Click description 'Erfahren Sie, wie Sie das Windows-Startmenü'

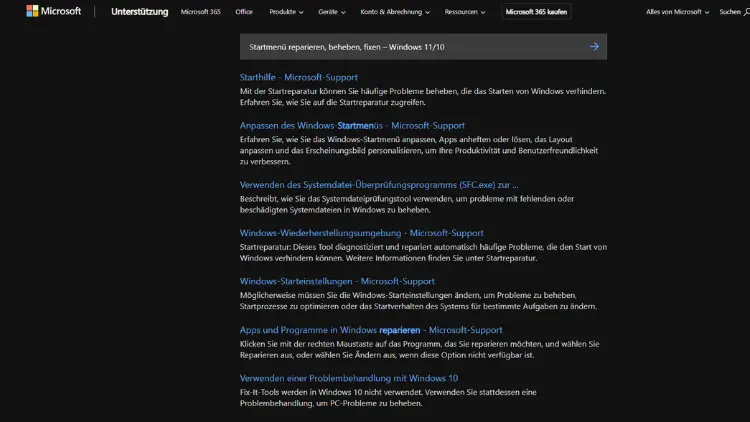coord(419,150)
